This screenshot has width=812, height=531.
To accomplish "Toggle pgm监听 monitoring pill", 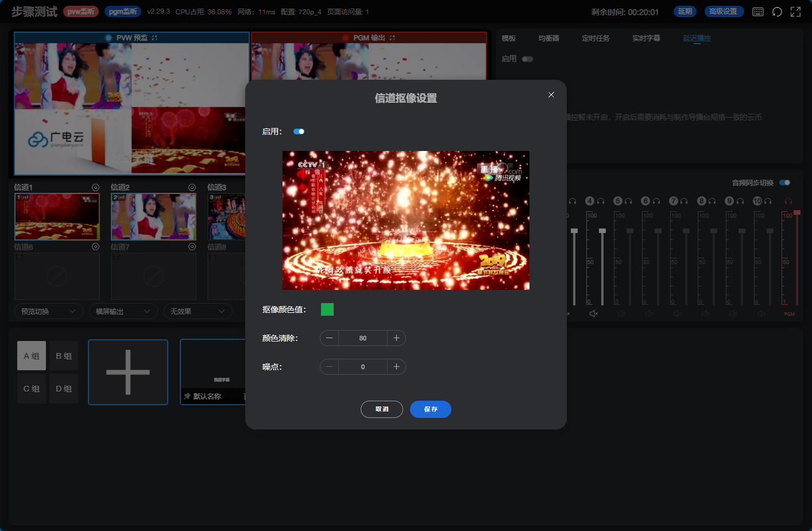I will point(123,11).
